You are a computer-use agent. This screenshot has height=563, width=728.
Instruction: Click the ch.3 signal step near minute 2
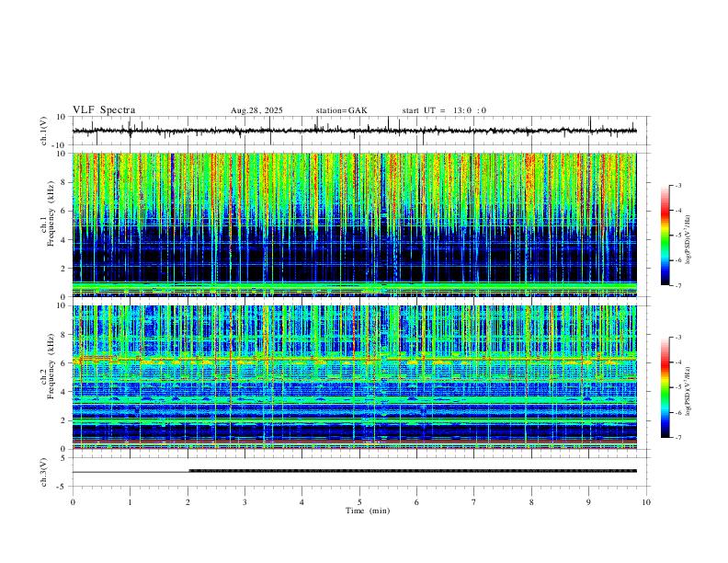point(188,471)
